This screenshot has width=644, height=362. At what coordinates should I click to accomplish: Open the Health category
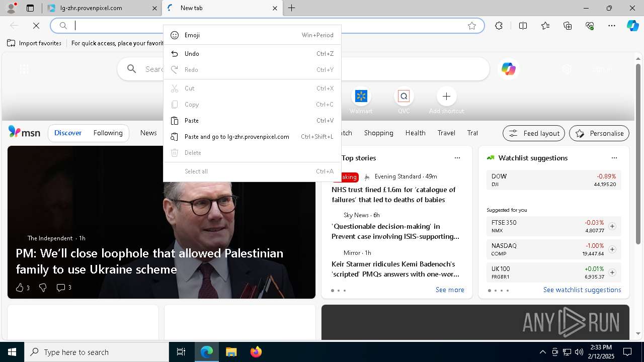(x=415, y=133)
